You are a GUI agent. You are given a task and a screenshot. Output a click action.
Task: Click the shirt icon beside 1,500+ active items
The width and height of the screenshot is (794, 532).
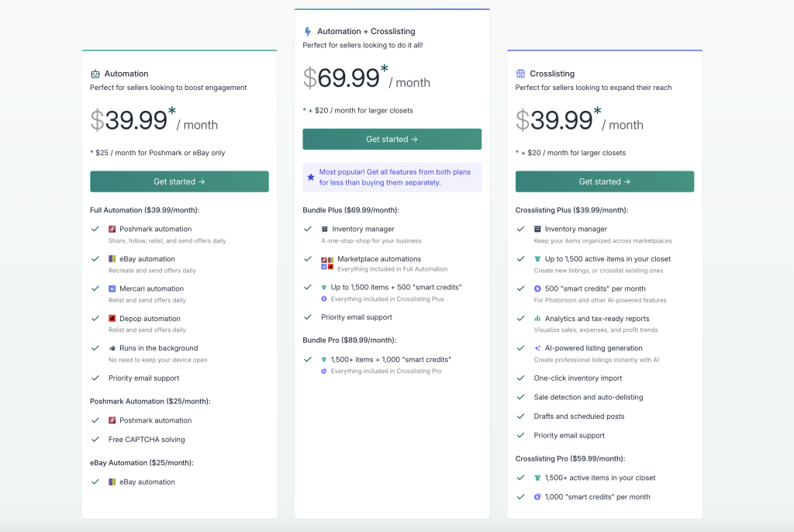pyautogui.click(x=537, y=478)
